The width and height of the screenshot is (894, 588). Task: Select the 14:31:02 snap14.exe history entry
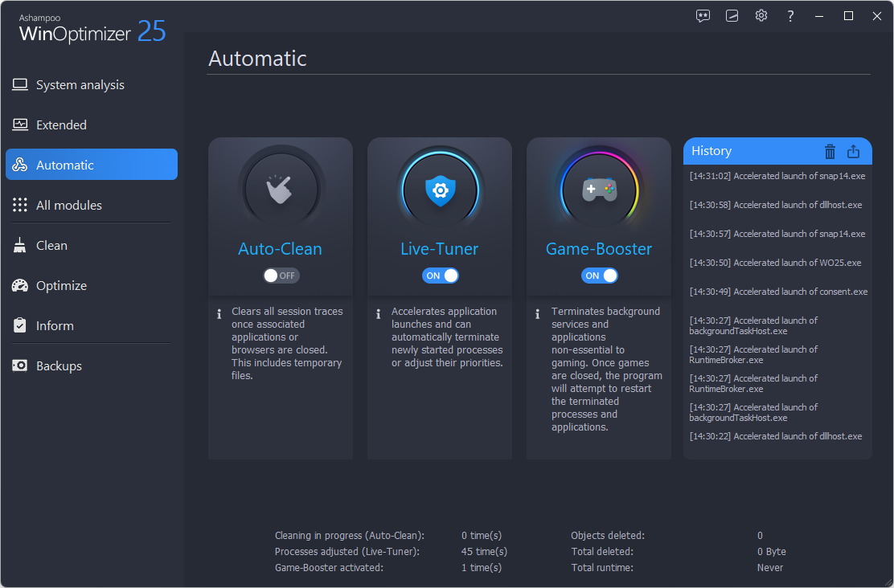777,176
